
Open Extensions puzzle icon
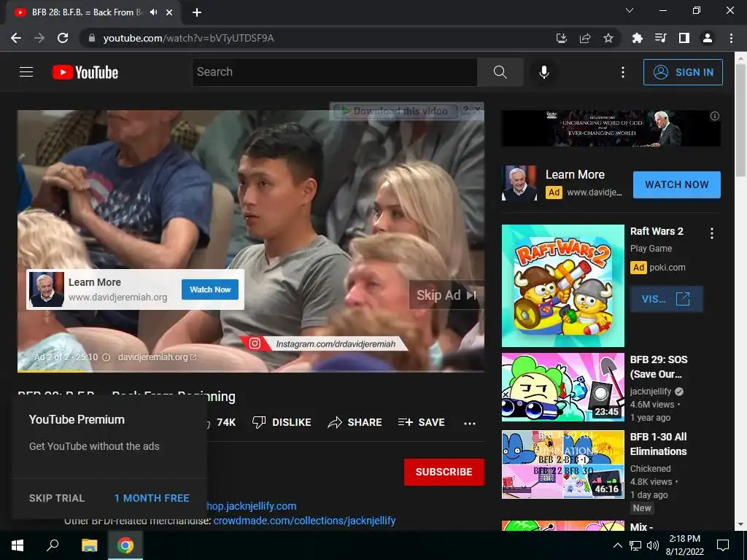click(x=638, y=38)
